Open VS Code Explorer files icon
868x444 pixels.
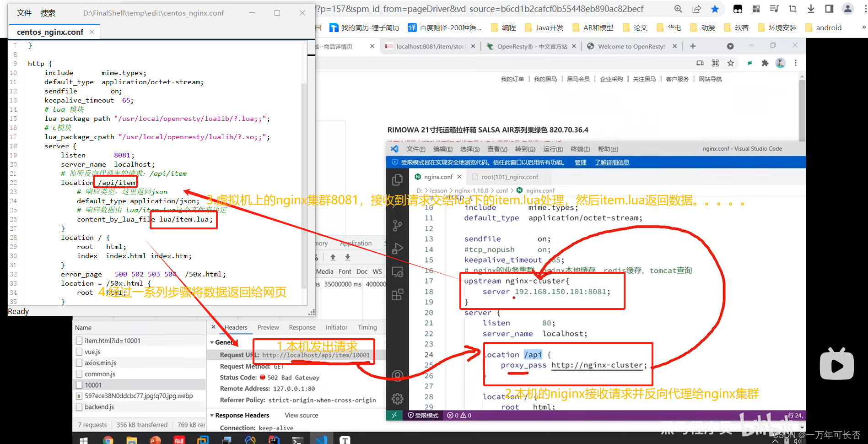coord(397,180)
